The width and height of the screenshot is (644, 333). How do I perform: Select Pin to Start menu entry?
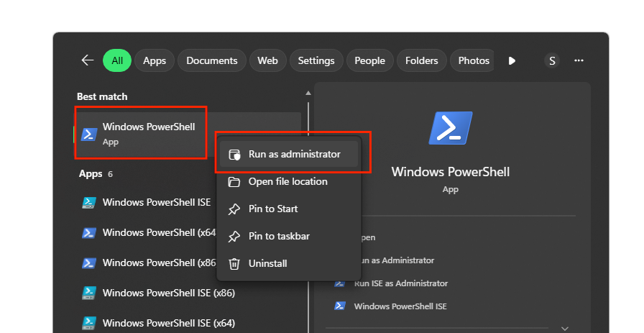(272, 209)
